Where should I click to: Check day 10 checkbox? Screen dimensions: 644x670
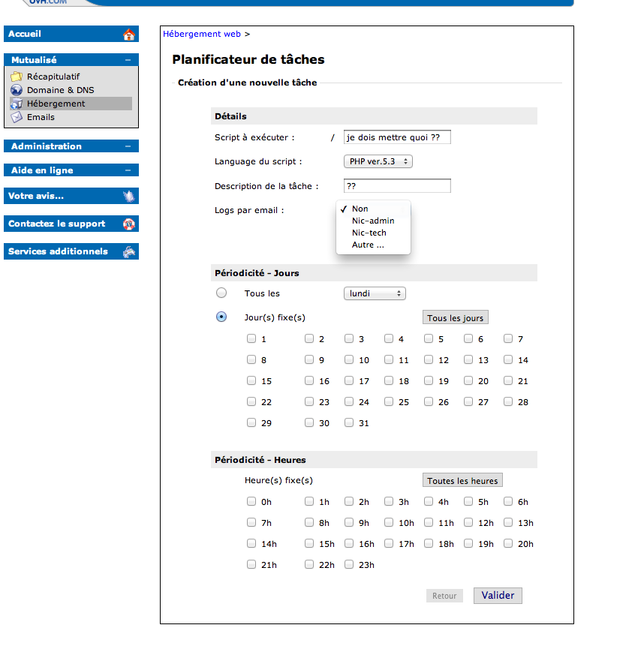click(x=349, y=359)
